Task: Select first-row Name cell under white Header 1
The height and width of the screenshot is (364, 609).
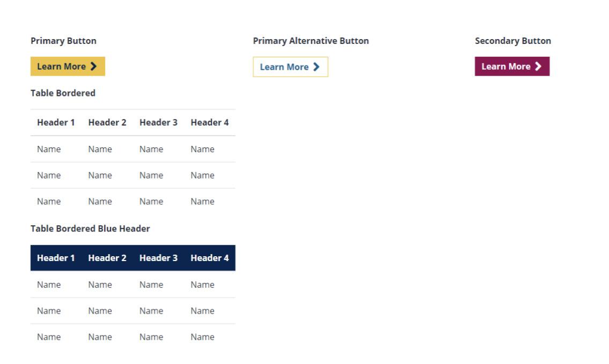Action: pos(49,150)
